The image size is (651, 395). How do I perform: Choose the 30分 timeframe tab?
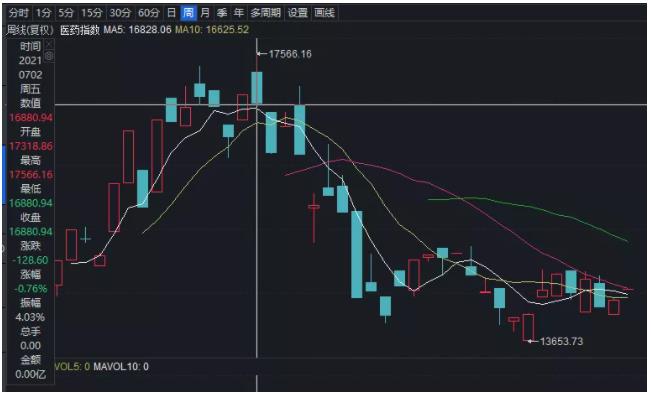tap(120, 13)
